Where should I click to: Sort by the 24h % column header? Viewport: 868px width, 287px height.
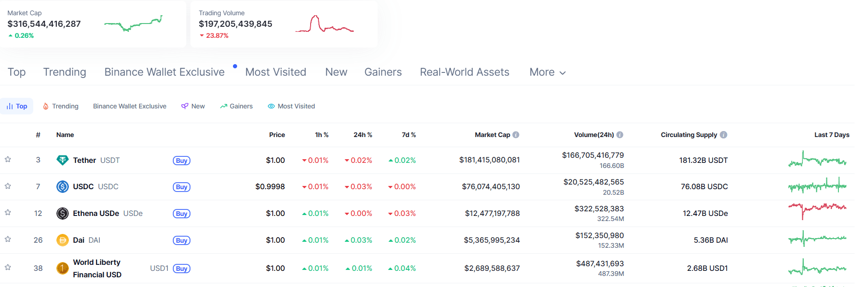[x=362, y=135]
